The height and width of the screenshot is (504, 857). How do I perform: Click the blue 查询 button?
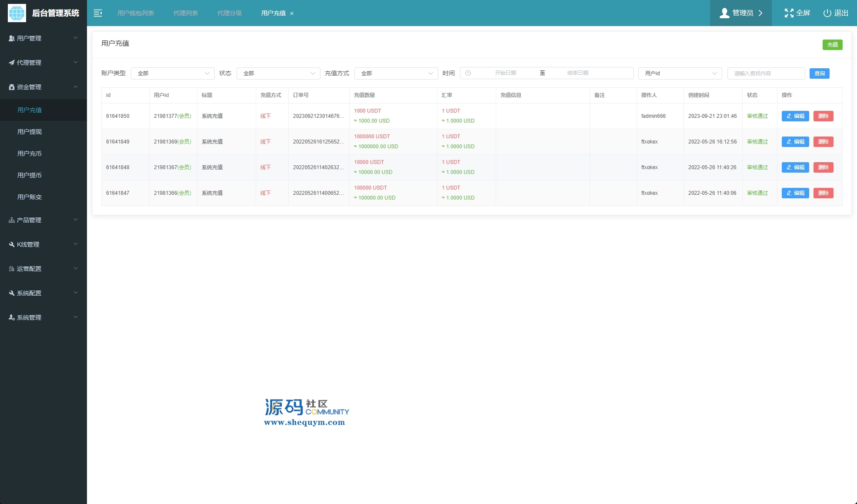click(819, 73)
